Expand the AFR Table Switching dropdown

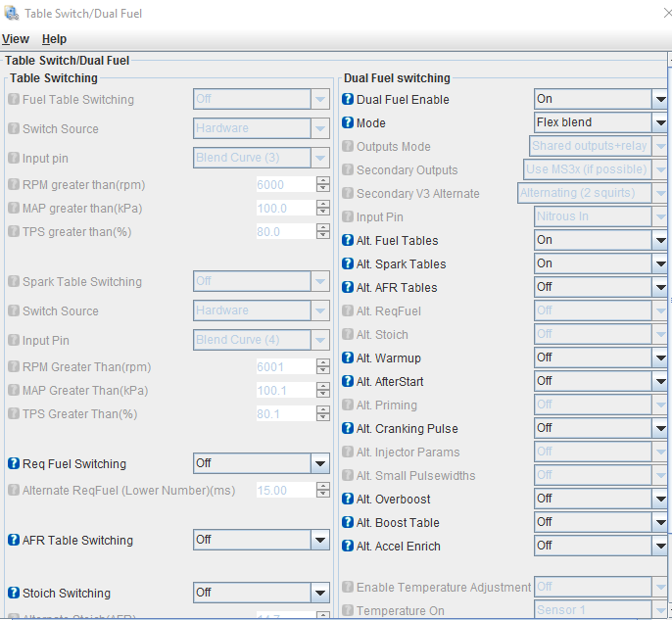pos(262,540)
